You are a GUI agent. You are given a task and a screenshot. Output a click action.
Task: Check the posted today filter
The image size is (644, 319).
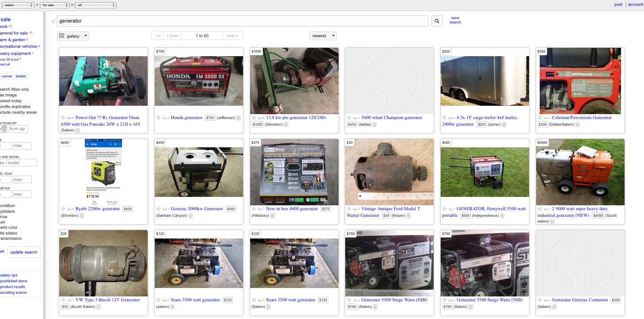(10, 101)
